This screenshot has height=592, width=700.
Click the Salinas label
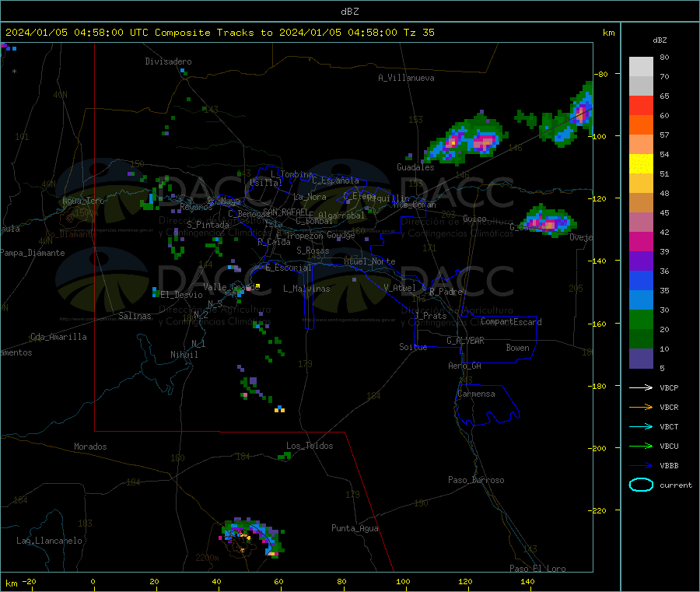click(x=135, y=316)
